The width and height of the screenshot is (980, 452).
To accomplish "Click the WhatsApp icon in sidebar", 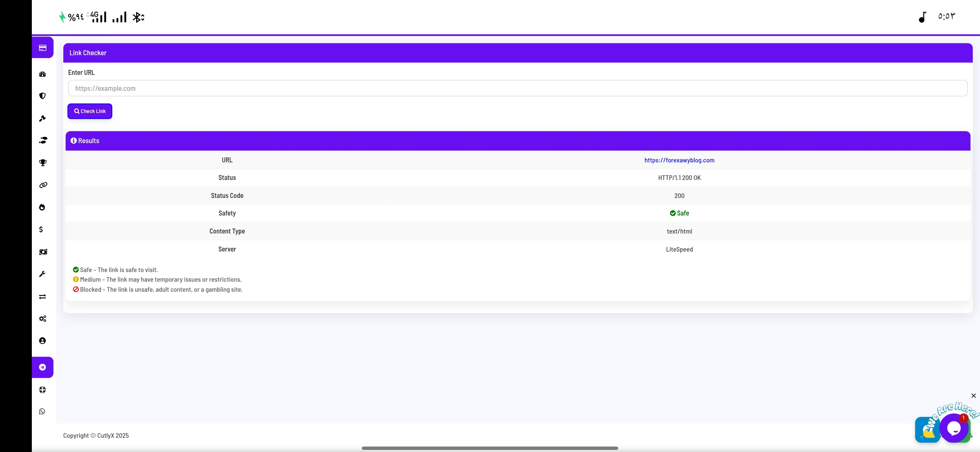I will coord(42,411).
